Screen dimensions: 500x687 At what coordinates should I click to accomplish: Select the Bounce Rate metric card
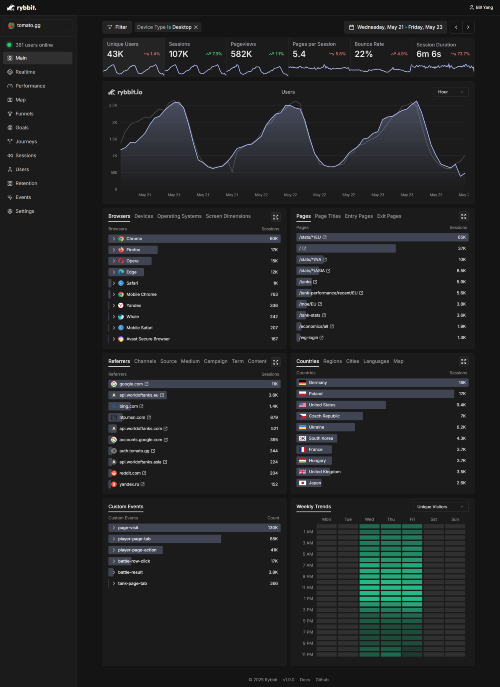(381, 57)
